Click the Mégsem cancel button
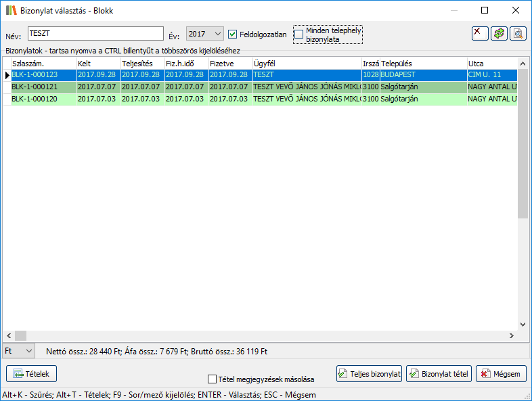This screenshot has height=401, width=532. pos(501,373)
